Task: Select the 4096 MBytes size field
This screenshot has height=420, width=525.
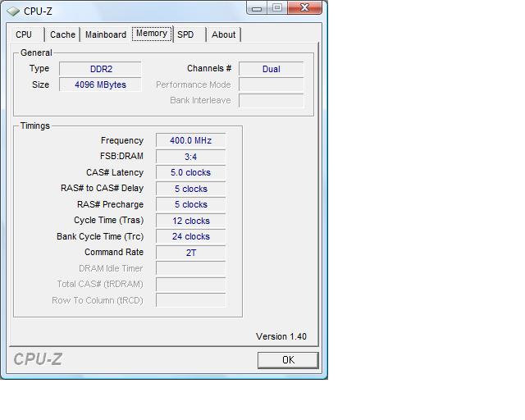Action: (x=100, y=84)
